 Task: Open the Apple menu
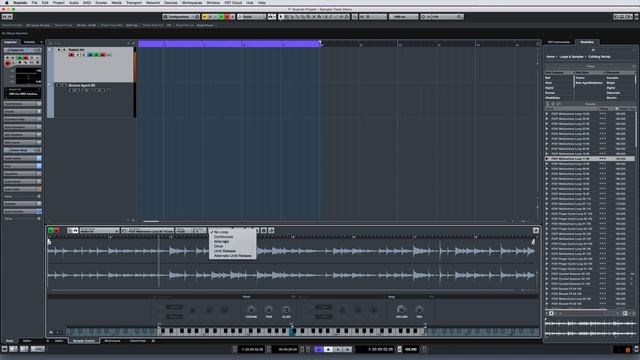pyautogui.click(x=7, y=2)
